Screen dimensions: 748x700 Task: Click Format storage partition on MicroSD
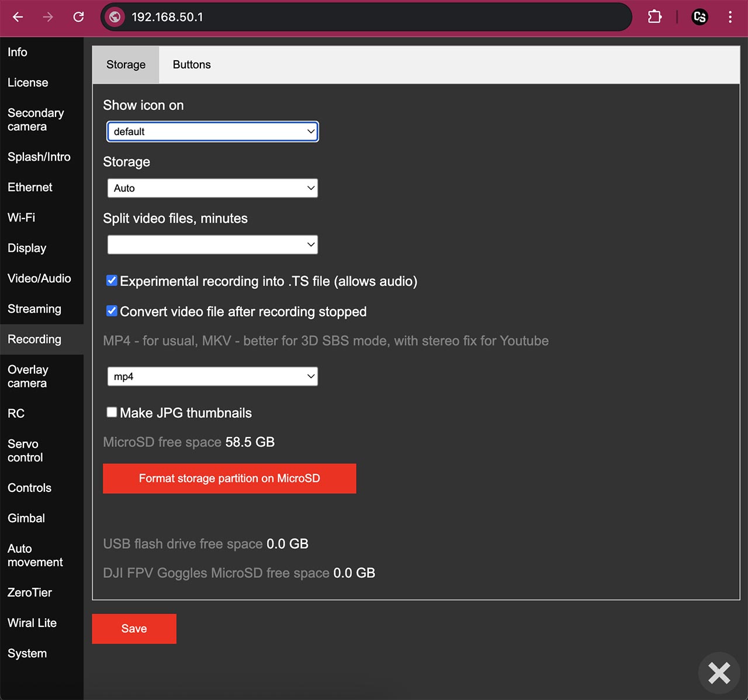(230, 479)
